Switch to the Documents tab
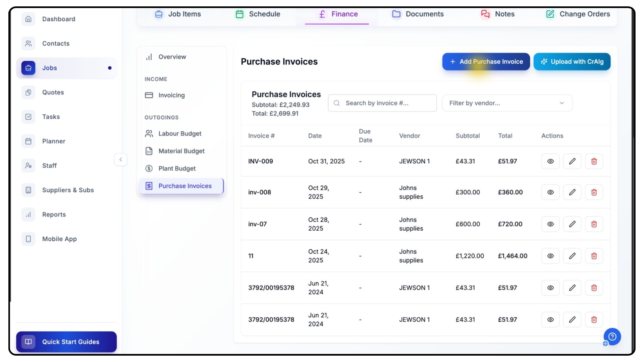Viewport: 644px width, 362px height. 418,14
